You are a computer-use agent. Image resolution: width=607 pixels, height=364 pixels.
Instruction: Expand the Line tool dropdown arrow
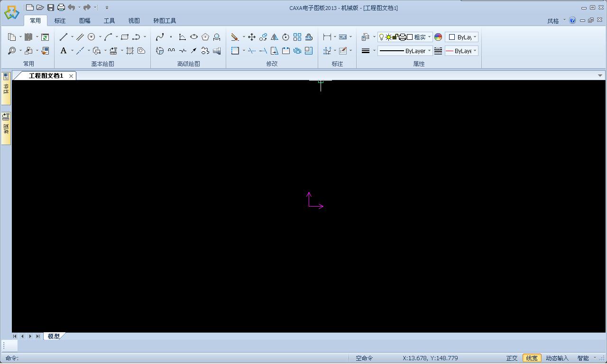click(72, 37)
